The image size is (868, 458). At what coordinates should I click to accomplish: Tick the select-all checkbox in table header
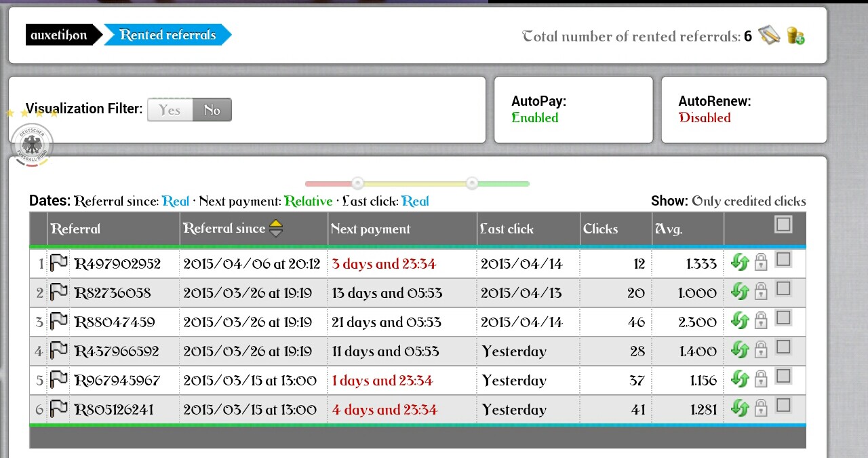point(783,224)
